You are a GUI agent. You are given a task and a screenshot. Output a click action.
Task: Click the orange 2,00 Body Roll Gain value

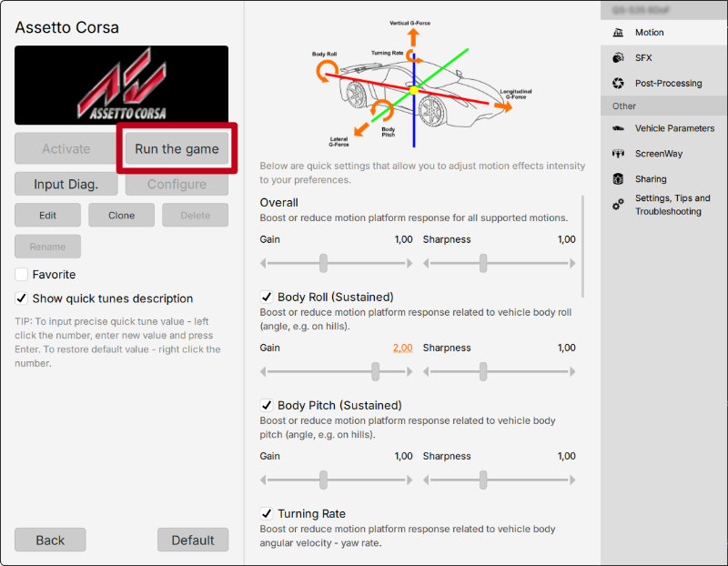pos(402,348)
